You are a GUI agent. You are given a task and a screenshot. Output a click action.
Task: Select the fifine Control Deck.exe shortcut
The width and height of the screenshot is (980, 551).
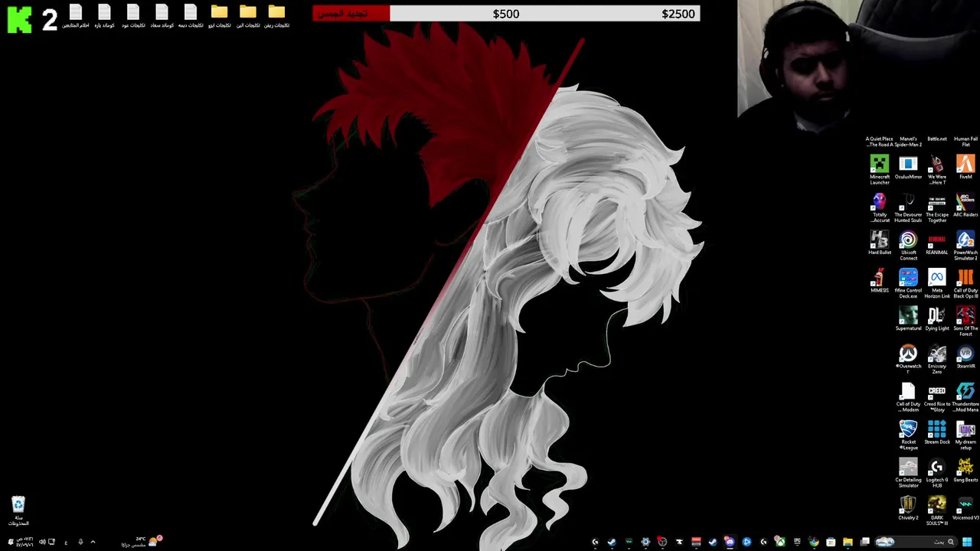tap(908, 284)
